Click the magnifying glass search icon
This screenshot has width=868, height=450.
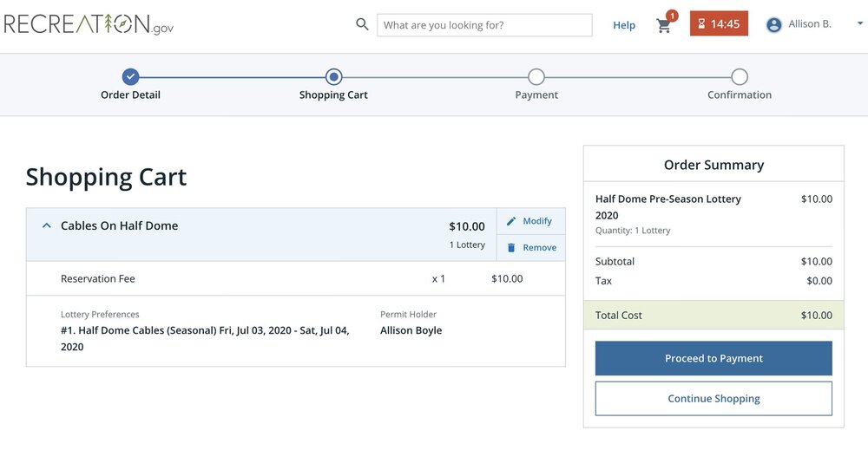363,24
